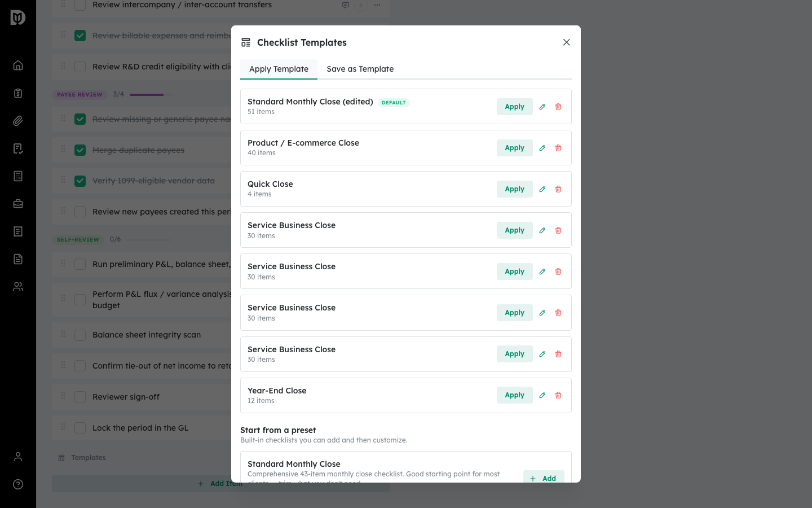Image resolution: width=812 pixels, height=508 pixels.
Task: Open the profile icon in sidebar
Action: [x=18, y=457]
